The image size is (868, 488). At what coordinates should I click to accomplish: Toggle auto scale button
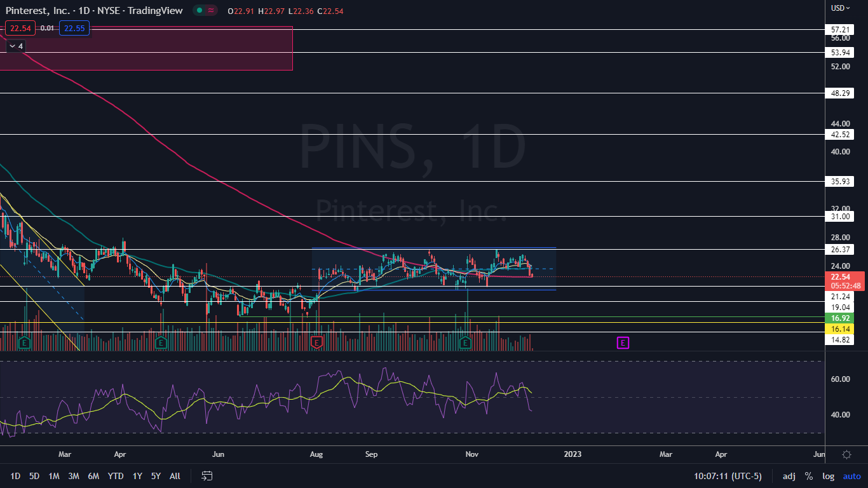(851, 476)
